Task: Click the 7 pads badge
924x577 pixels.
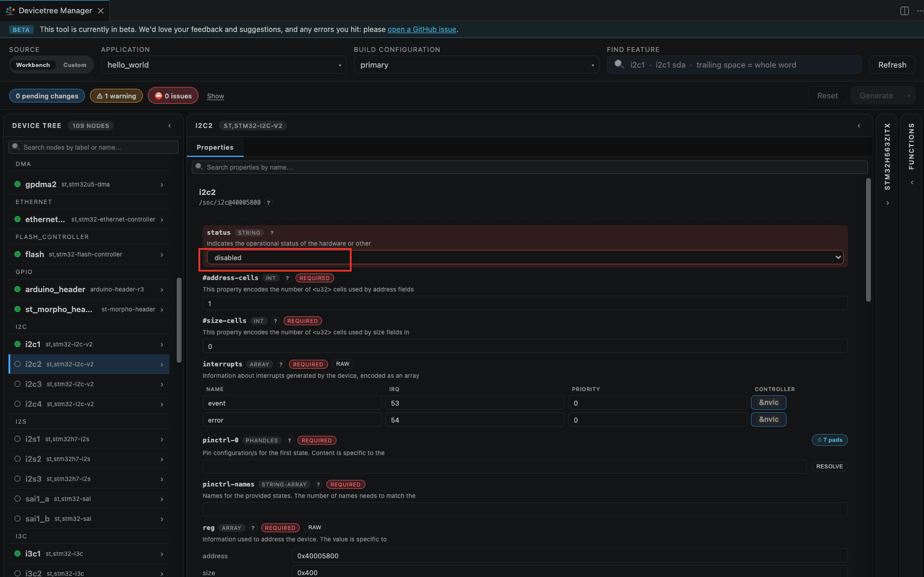Action: tap(830, 440)
